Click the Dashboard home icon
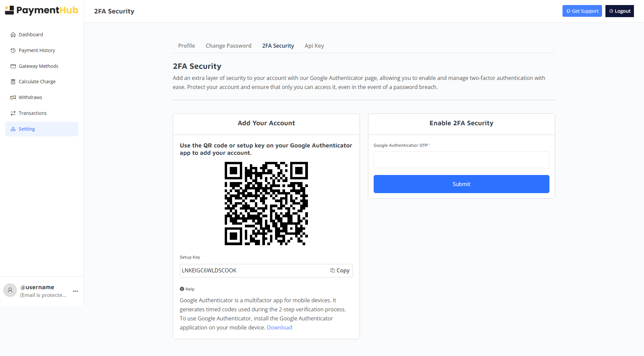Image resolution: width=644 pixels, height=356 pixels. click(13, 35)
